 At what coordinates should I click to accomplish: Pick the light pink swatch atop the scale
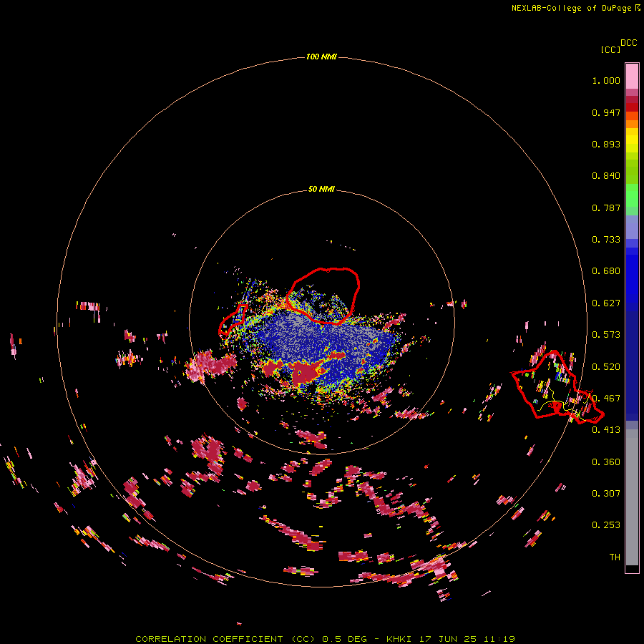[632, 76]
